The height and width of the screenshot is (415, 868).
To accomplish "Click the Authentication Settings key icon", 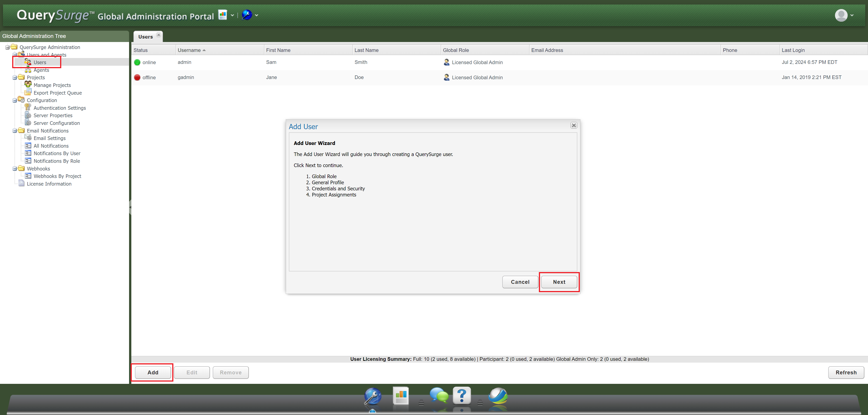I will point(28,107).
